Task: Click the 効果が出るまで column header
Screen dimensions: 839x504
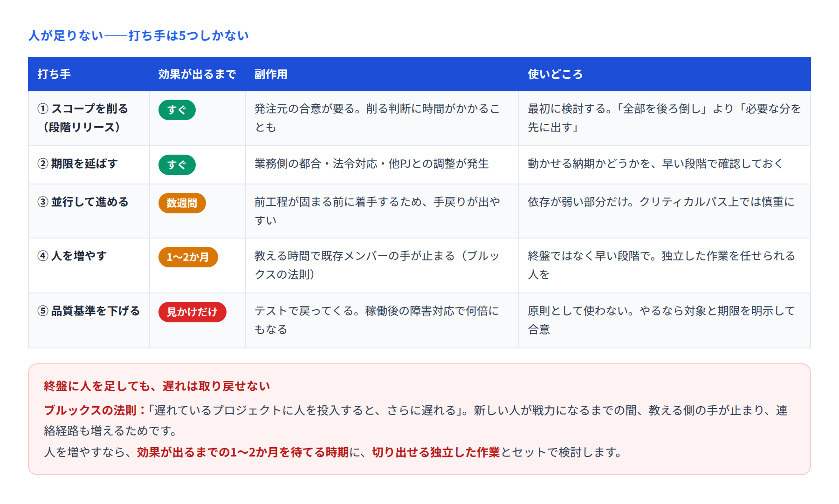Action: (198, 74)
